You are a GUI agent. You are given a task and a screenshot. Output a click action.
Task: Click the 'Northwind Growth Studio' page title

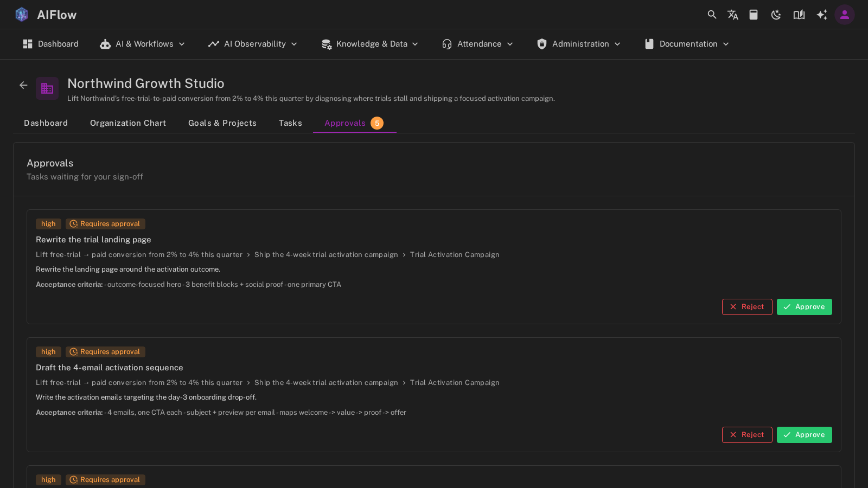pos(146,84)
